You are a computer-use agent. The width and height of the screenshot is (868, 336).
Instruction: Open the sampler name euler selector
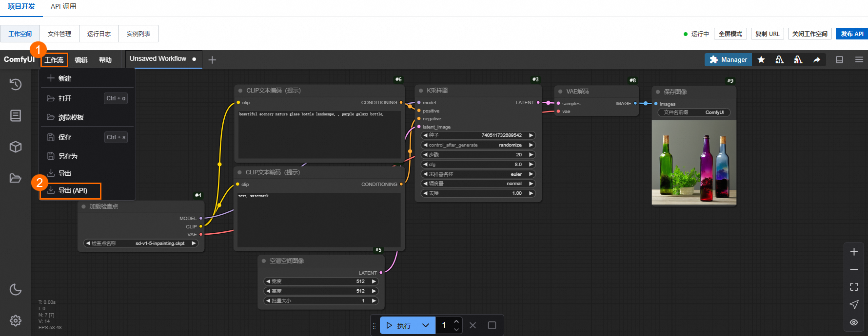[478, 174]
